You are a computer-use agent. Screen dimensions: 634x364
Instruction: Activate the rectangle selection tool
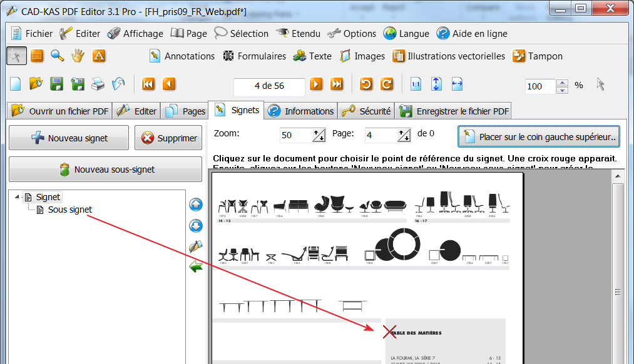[37, 56]
